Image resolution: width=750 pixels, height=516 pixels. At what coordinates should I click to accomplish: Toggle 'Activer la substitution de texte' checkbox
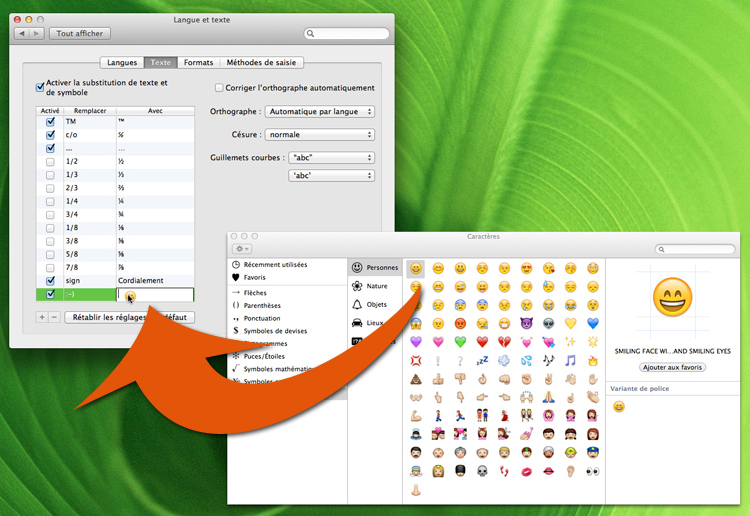[41, 88]
